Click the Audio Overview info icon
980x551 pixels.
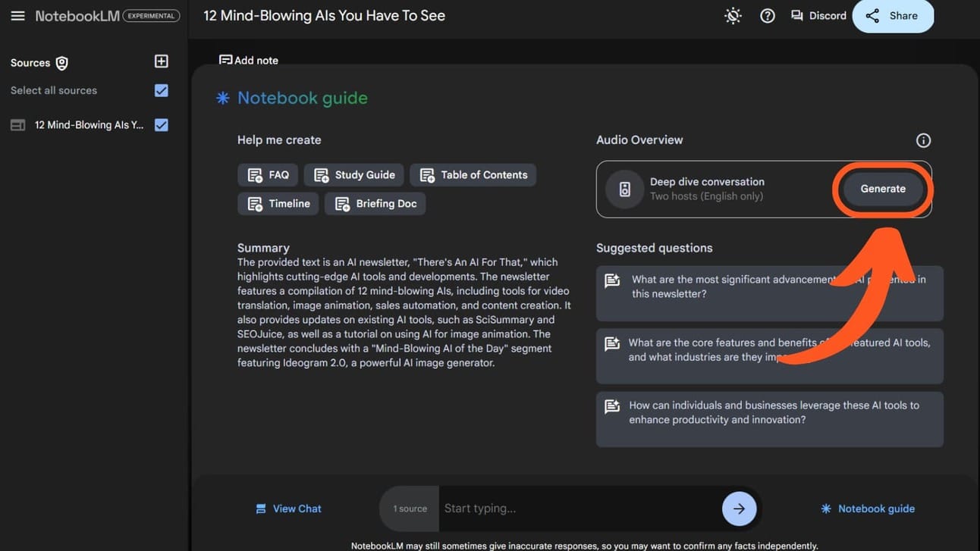[x=923, y=140]
